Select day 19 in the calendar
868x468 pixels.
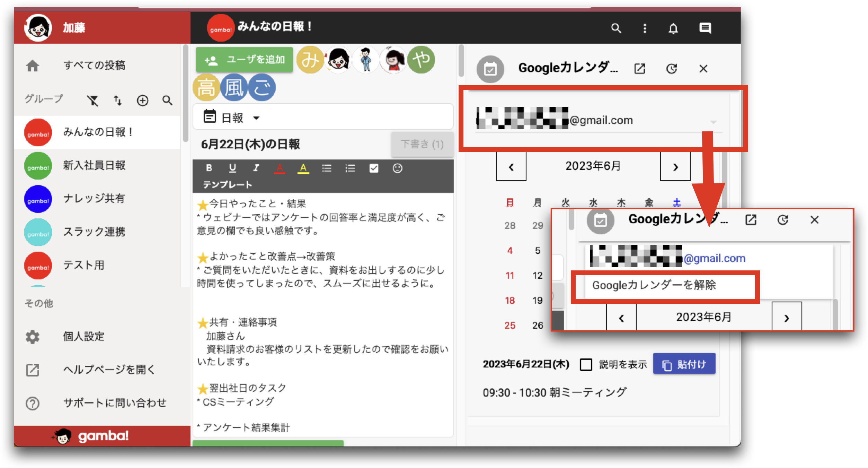tap(537, 301)
